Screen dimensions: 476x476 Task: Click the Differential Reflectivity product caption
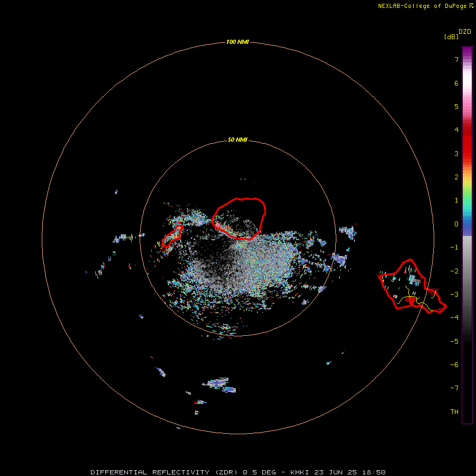238,472
